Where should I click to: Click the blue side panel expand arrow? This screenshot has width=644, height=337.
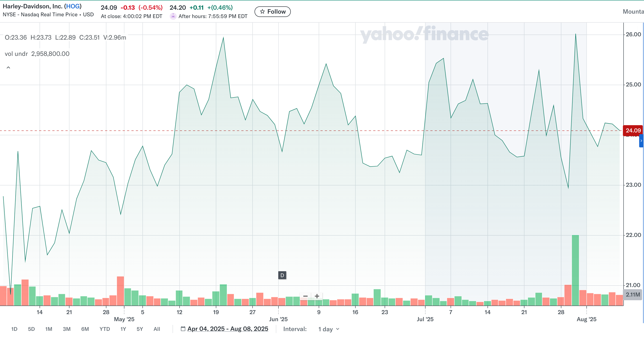[x=641, y=141]
